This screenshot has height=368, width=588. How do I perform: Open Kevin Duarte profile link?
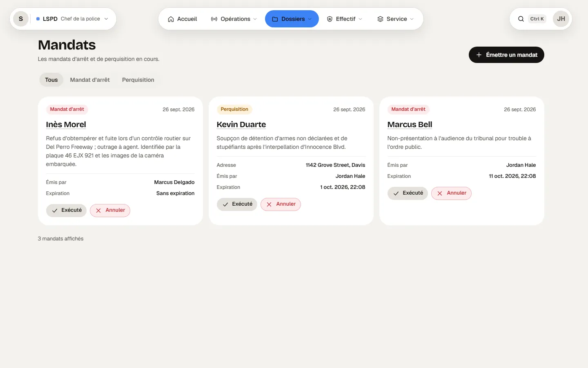(241, 124)
